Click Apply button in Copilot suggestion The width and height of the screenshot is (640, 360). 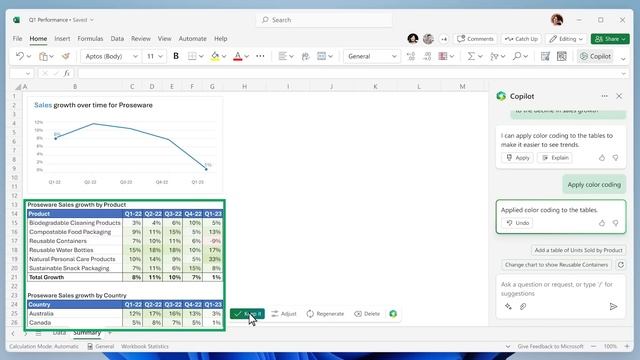click(x=517, y=158)
